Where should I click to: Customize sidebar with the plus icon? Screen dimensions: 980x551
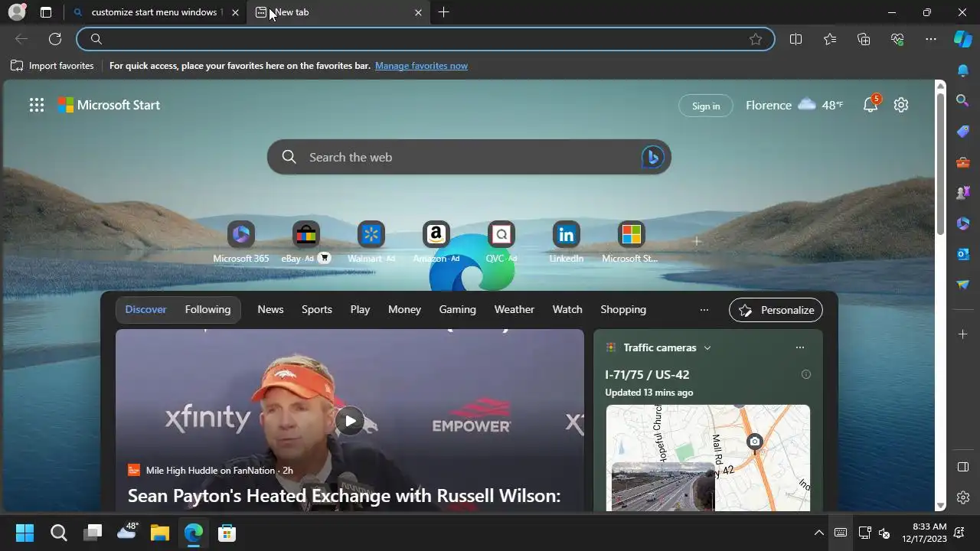pos(963,334)
